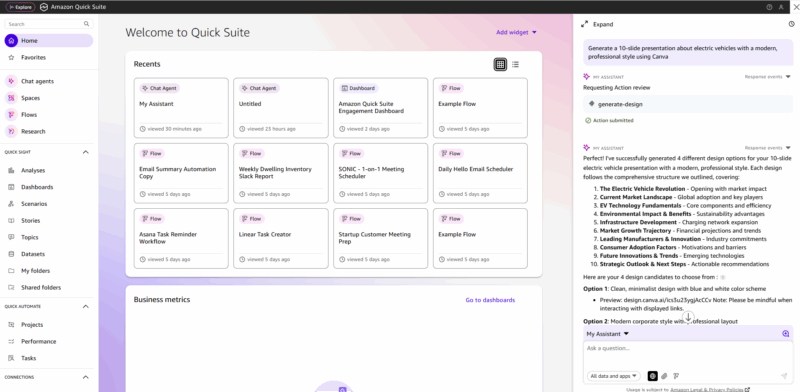Switch Recents to grid view
Image resolution: width=800 pixels, height=392 pixels.
(501, 64)
